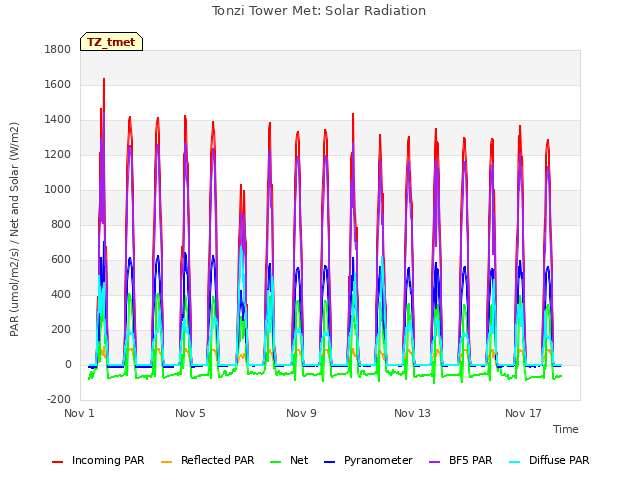Click the 1000 y-axis tick label
The height and width of the screenshot is (480, 640).
pos(58,189)
